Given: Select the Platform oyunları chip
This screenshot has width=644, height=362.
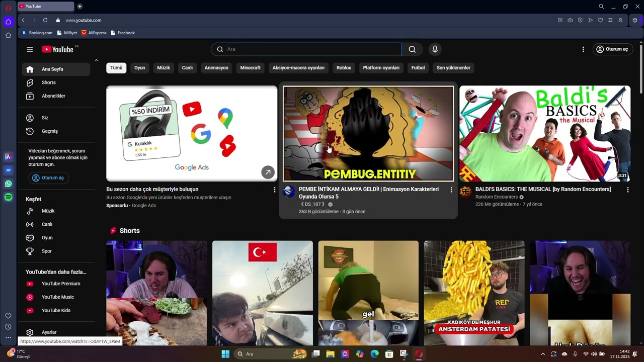Looking at the screenshot, I should click(x=381, y=68).
